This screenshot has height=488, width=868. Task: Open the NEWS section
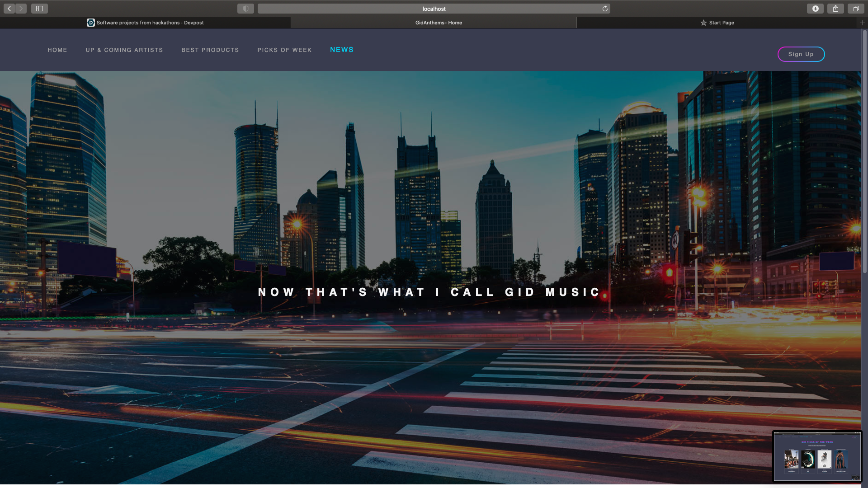342,50
